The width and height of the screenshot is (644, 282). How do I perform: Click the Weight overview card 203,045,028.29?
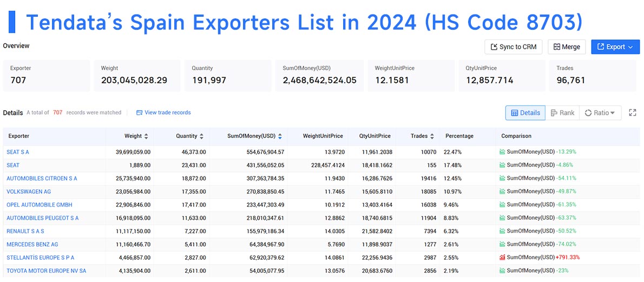(137, 76)
